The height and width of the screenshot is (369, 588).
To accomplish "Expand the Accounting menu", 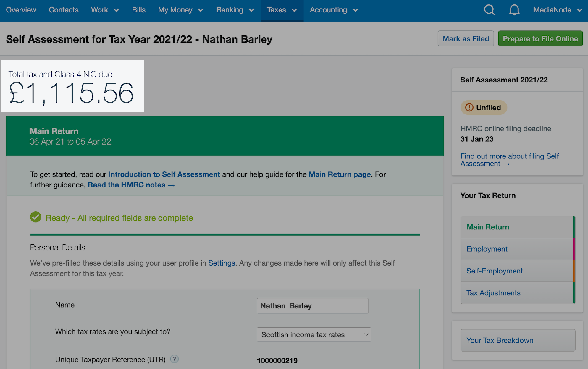I will [x=334, y=10].
